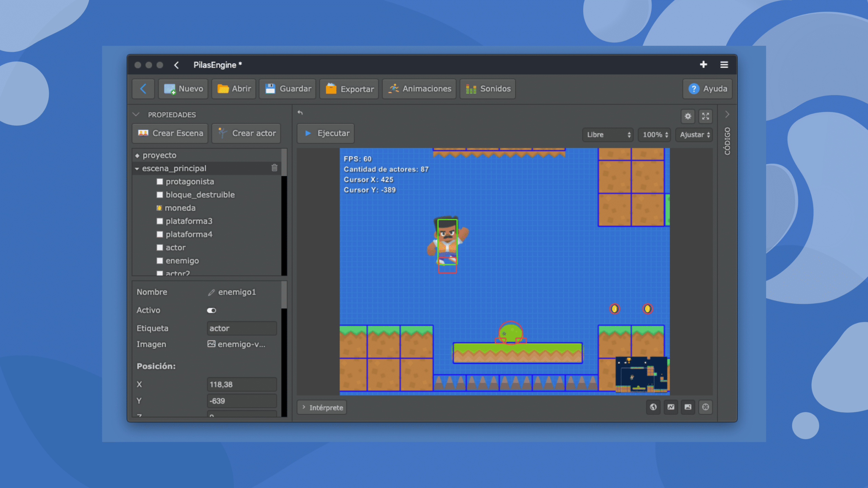This screenshot has height=488, width=868.
Task: Click Guardar in the toolbar
Action: tap(288, 89)
